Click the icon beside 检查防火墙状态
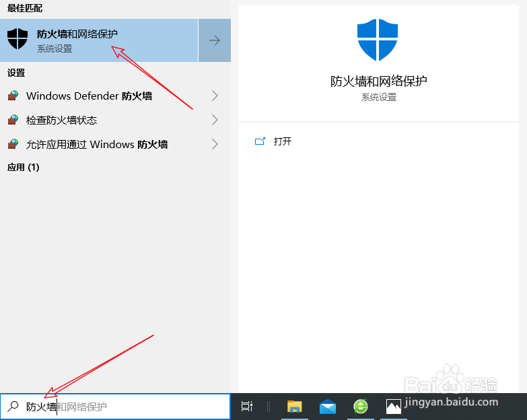This screenshot has height=420, width=527. (13, 120)
